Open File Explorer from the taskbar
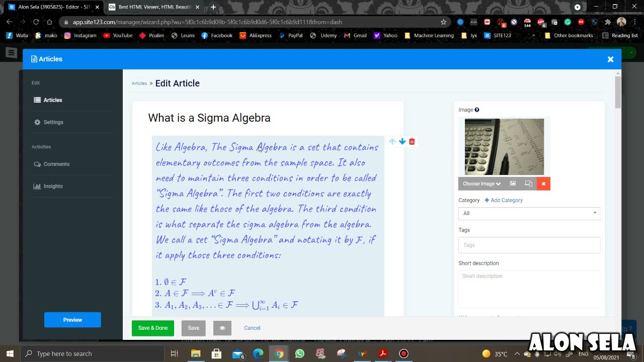 196,353
